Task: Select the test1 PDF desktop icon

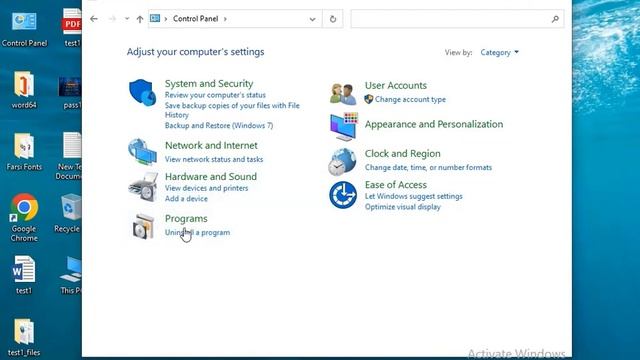Action: [72, 28]
